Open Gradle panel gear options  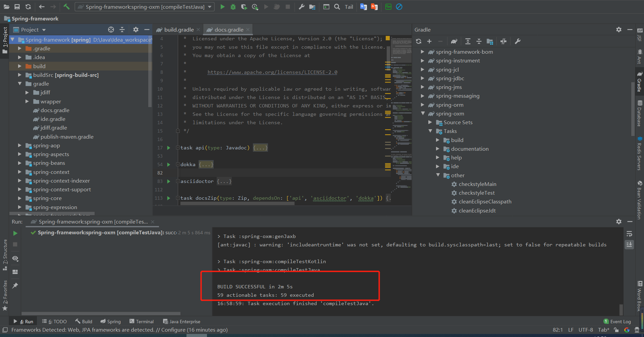click(619, 30)
